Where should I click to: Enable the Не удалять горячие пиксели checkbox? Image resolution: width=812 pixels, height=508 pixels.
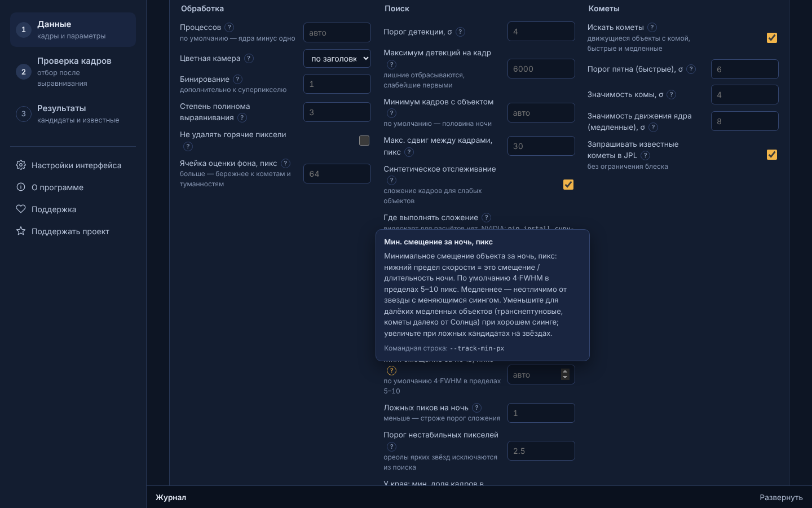pos(364,140)
